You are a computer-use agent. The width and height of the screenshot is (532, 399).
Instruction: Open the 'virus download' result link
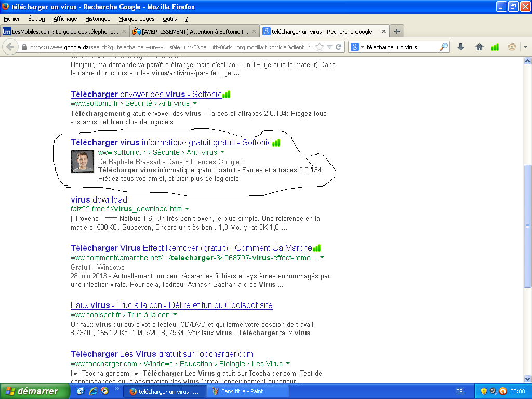click(x=99, y=200)
